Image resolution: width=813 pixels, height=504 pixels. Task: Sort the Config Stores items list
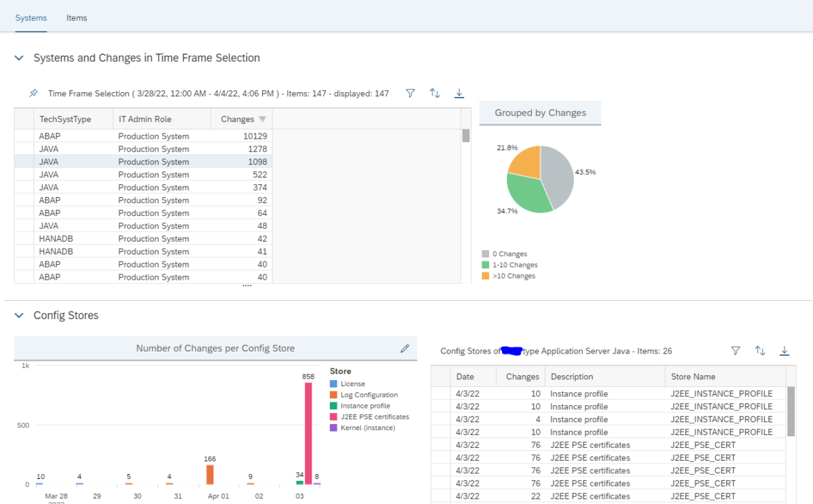(x=759, y=351)
